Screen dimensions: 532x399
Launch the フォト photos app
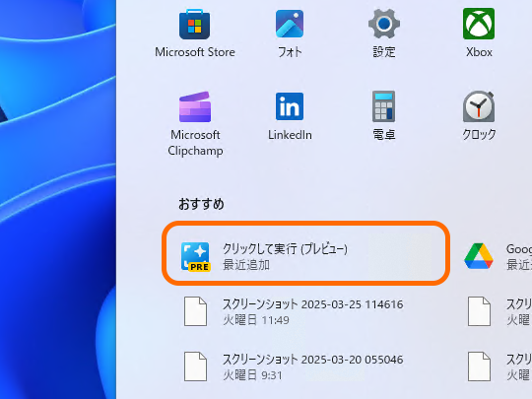point(290,24)
